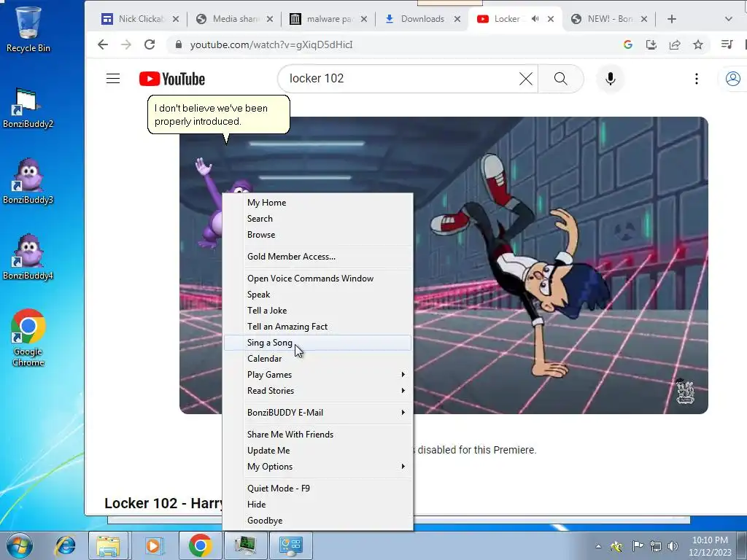
Task: Select the BonziBuddy4 desktop shortcut
Action: pos(28,257)
